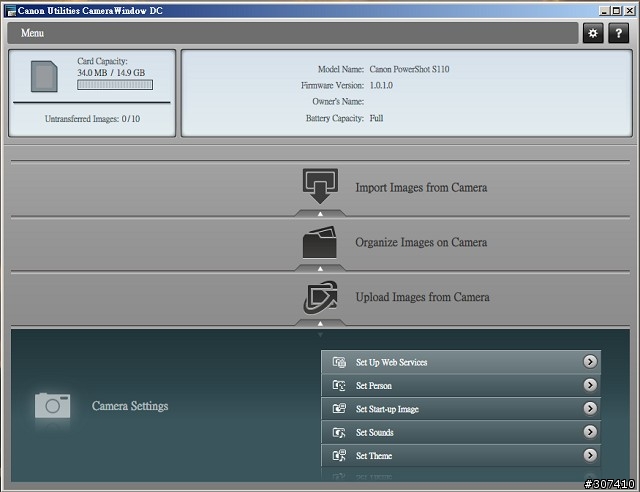Click the Import Images from Camera icon

320,186
